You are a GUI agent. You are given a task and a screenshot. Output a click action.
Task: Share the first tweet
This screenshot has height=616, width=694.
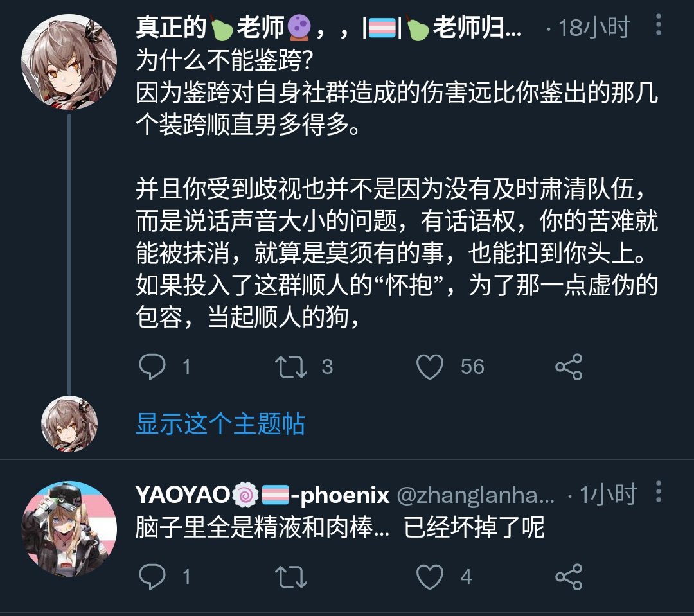pos(569,367)
